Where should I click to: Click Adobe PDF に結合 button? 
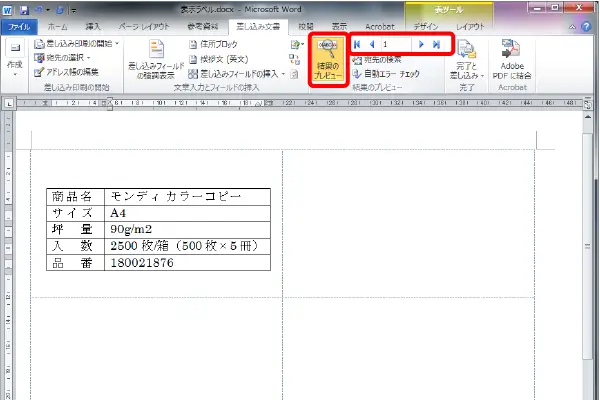tap(512, 59)
